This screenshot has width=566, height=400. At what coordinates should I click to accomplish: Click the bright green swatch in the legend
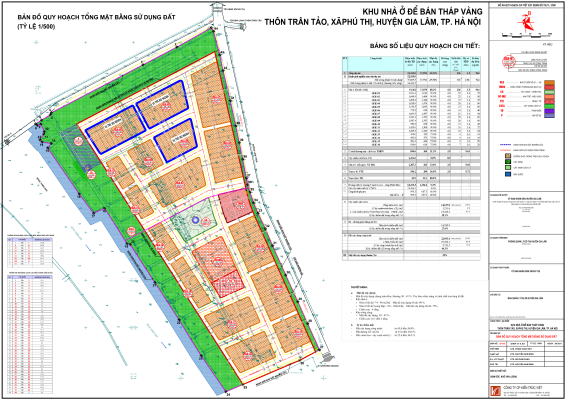click(549, 106)
